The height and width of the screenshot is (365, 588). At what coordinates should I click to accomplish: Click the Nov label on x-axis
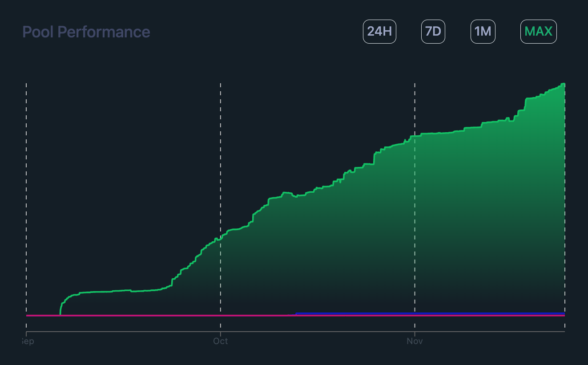coord(415,341)
